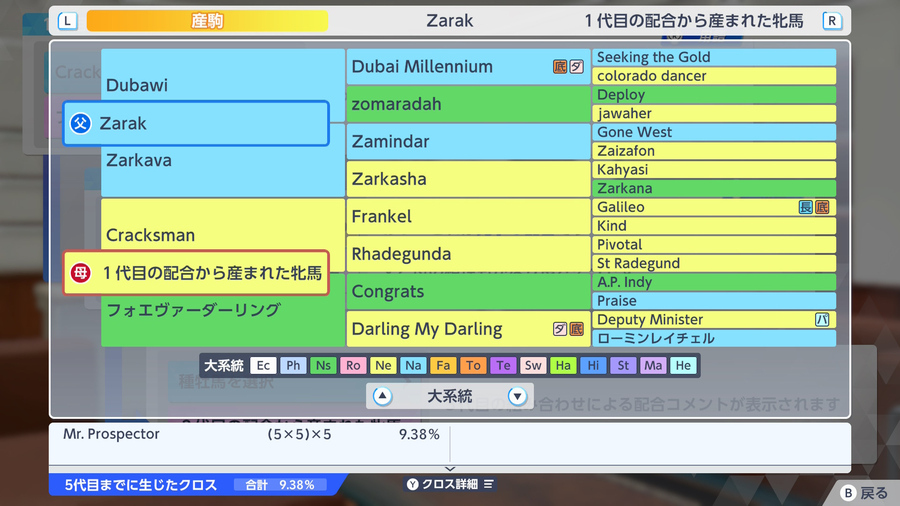This screenshot has height=506, width=900.
Task: Click the blue 父 sire icon beside Zarak
Action: pyautogui.click(x=80, y=123)
